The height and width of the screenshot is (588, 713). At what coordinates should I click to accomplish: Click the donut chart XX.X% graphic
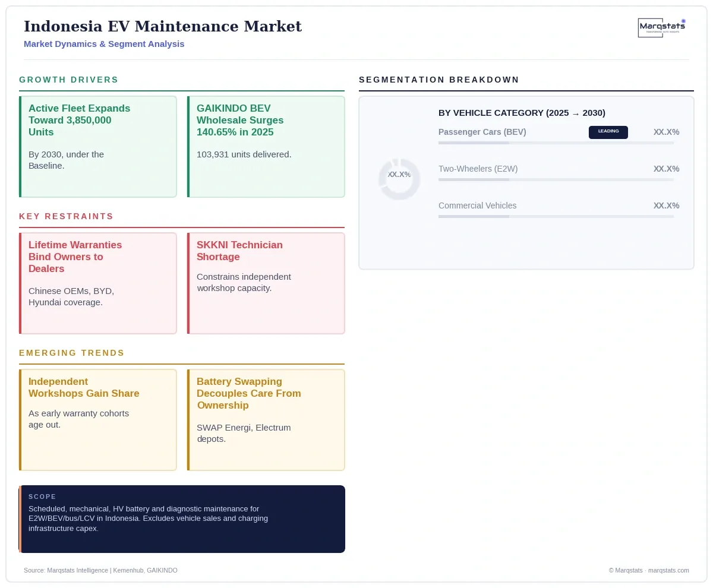[399, 179]
